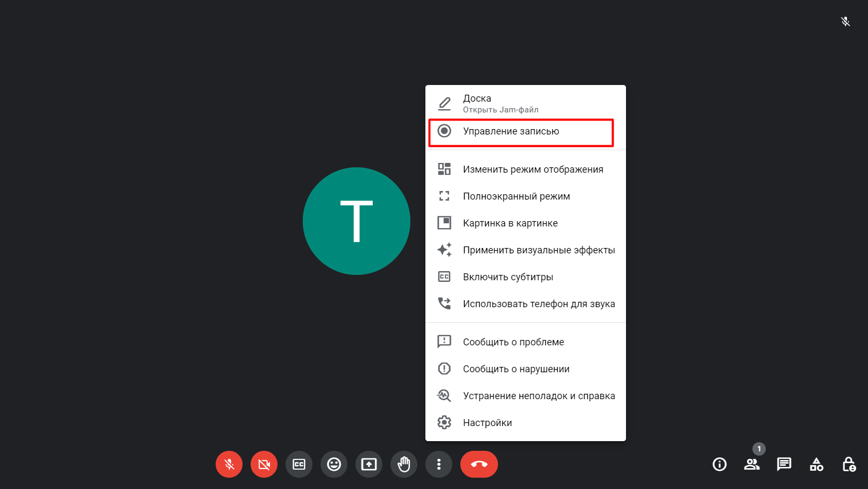Viewport: 868px width, 489px height.
Task: Select Полноэкранный режим
Action: pos(525,196)
